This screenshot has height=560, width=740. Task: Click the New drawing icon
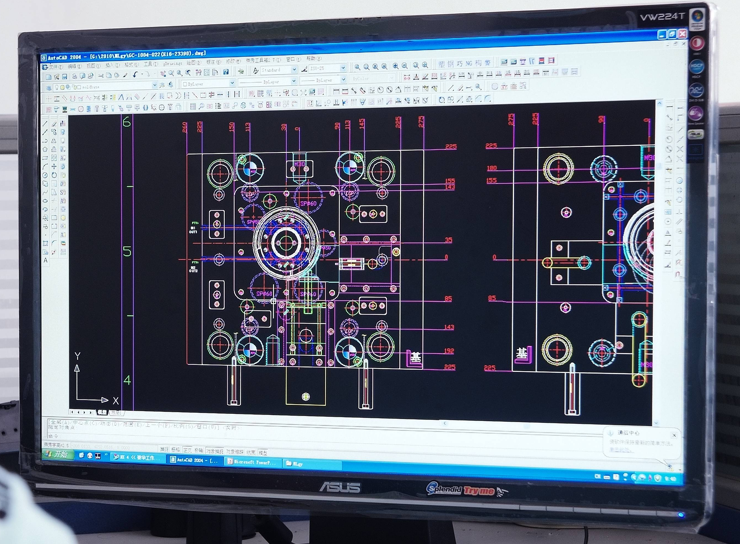(x=48, y=77)
